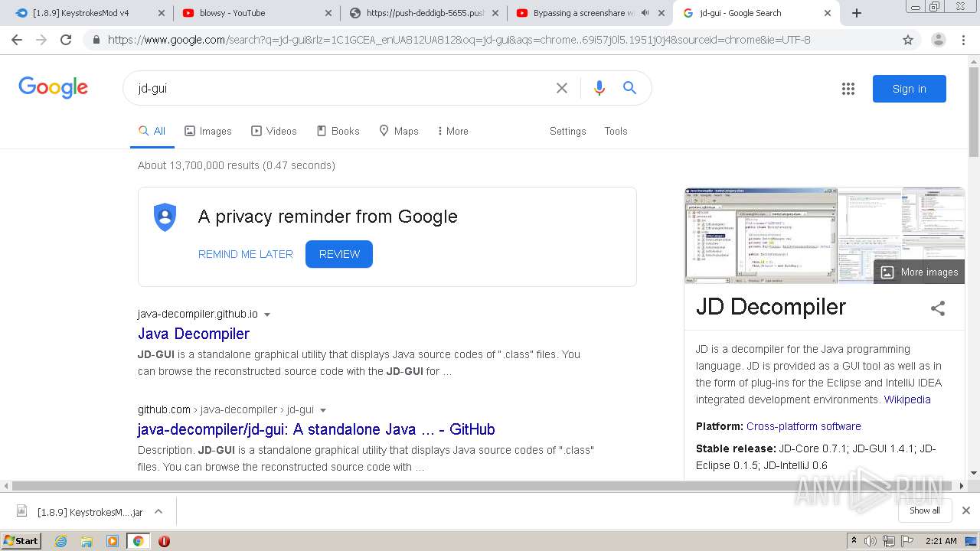Expand java-decompiler.github.io result options arrow

tap(267, 315)
